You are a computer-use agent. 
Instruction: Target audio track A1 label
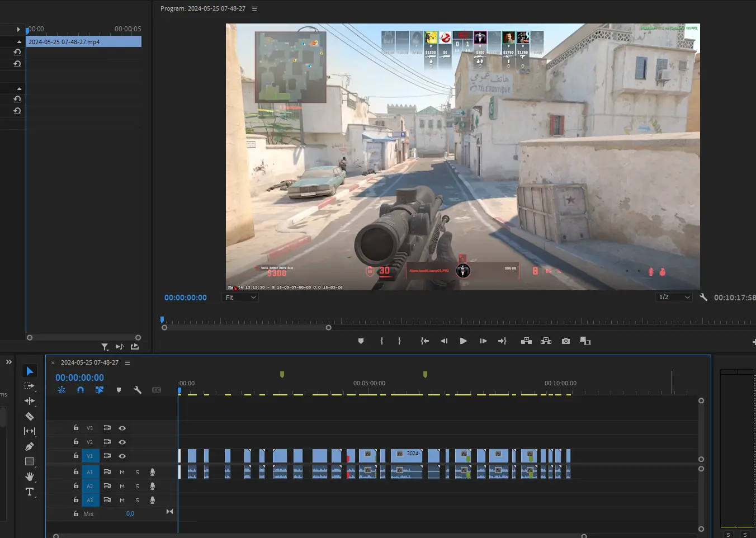point(89,472)
